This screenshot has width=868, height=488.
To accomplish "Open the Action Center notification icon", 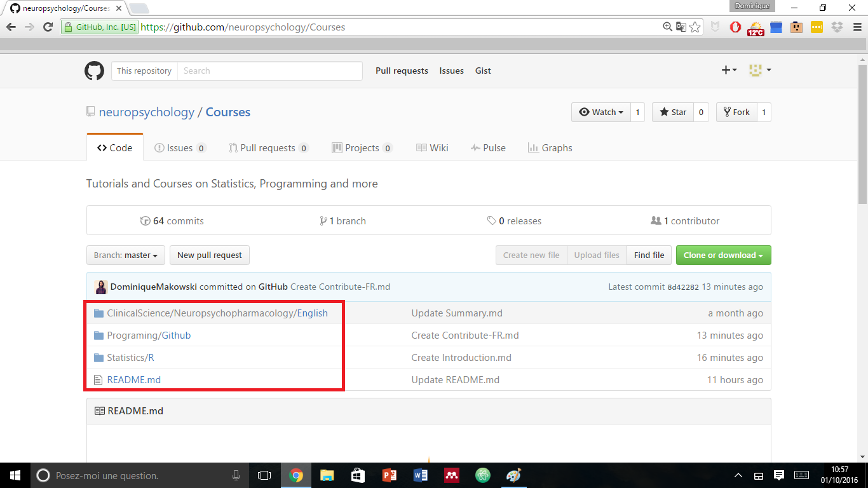I will coord(778,475).
